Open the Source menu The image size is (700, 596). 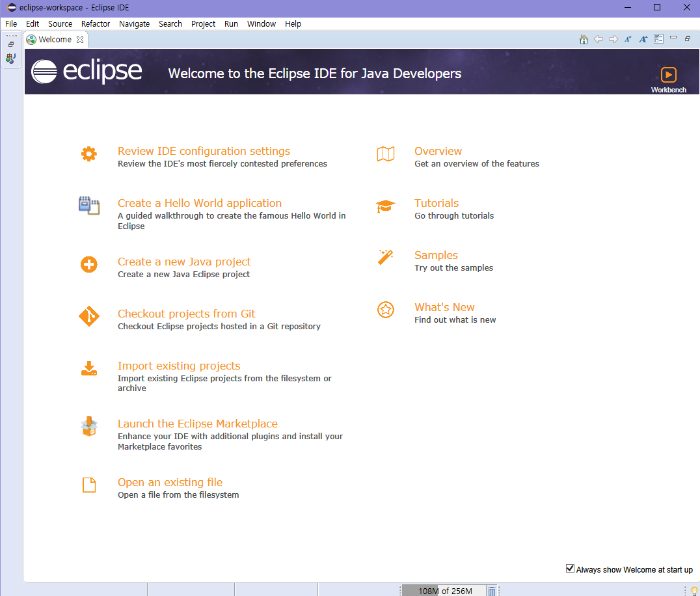coord(61,23)
